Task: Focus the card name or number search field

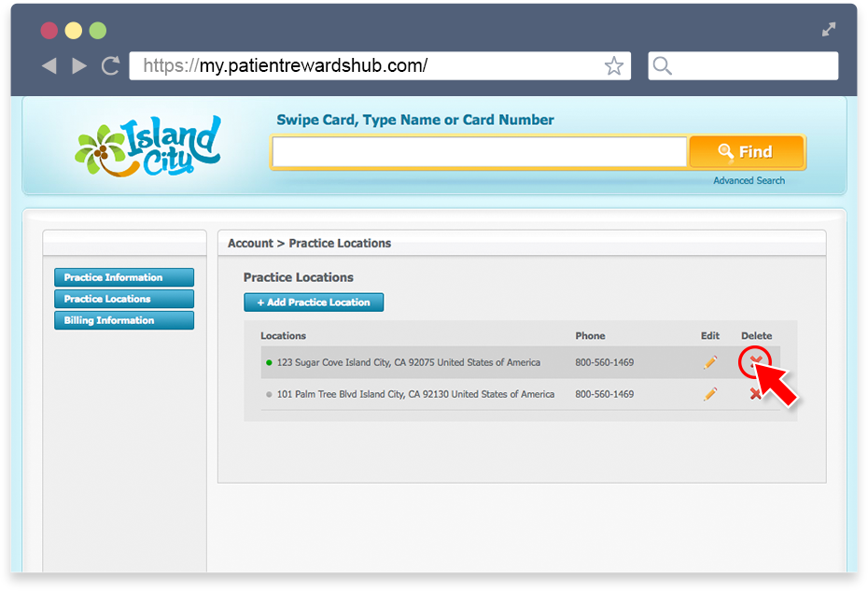Action: [480, 152]
